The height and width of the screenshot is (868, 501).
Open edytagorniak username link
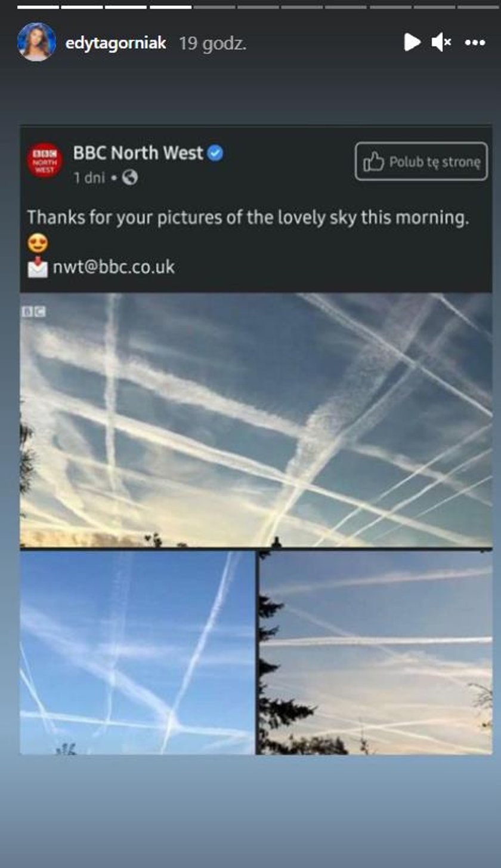[116, 43]
